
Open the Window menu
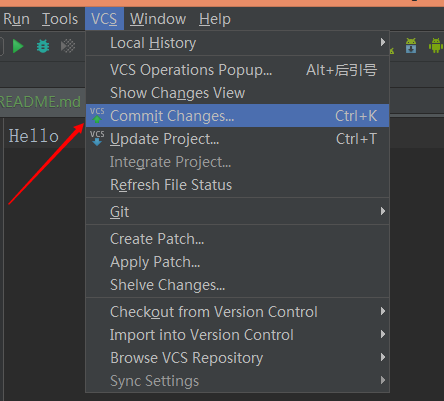click(158, 19)
